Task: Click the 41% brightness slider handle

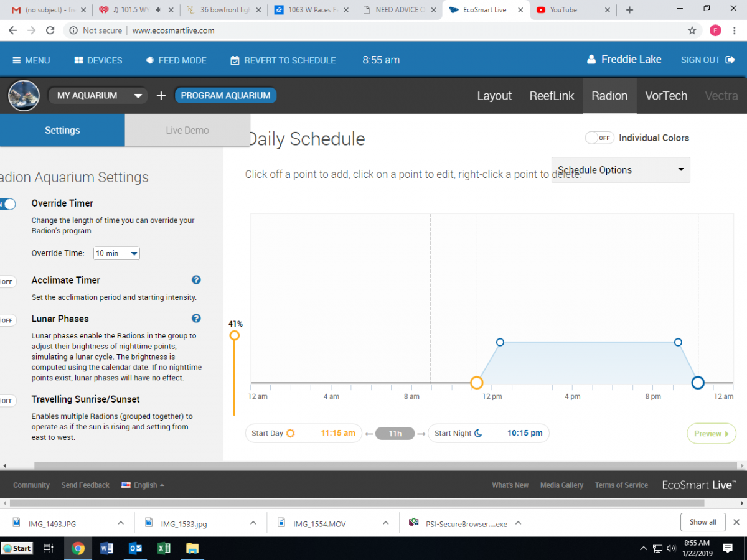Action: 235,335
